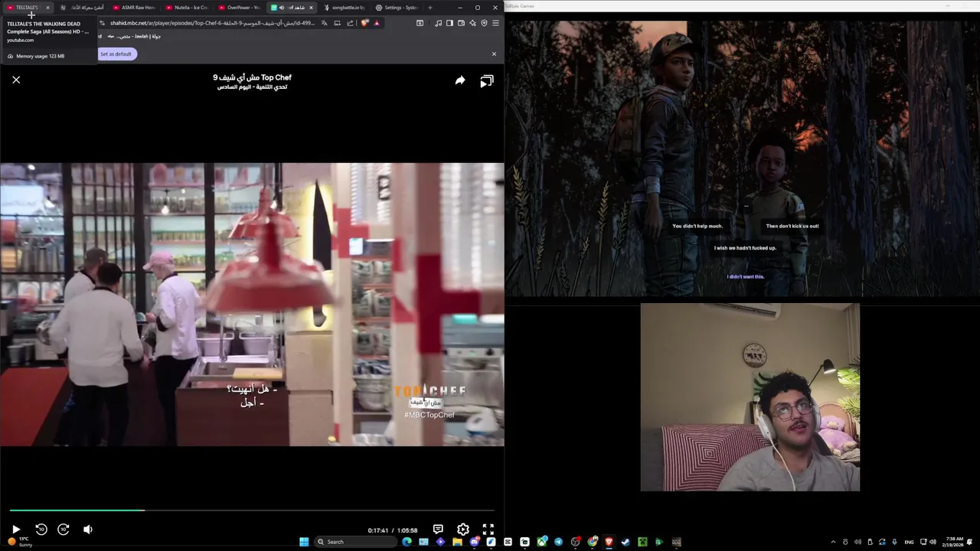Click the 'Set as default' button
The height and width of the screenshot is (551, 980).
(x=116, y=54)
